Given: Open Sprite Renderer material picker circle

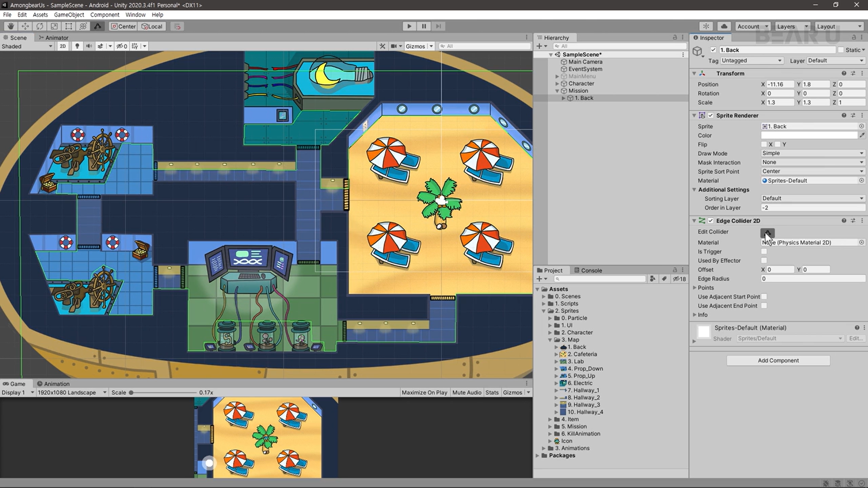Looking at the screenshot, I should tap(862, 180).
